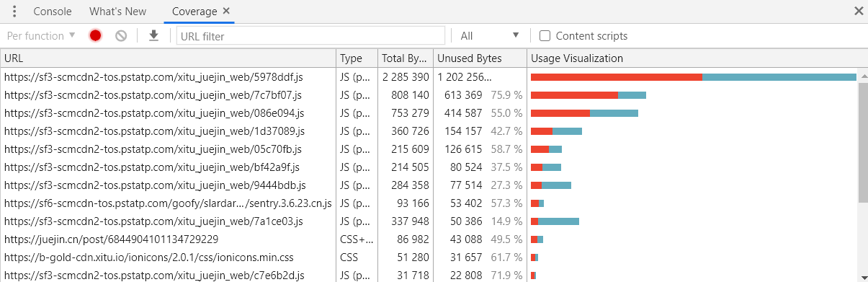
Task: Select the 086e094.js row URL
Action: 154,113
